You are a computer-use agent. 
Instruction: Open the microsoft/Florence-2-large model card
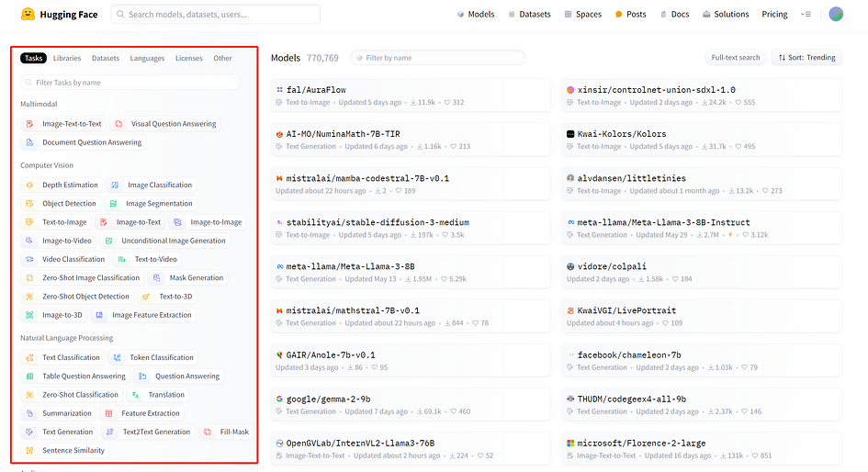pos(702,449)
